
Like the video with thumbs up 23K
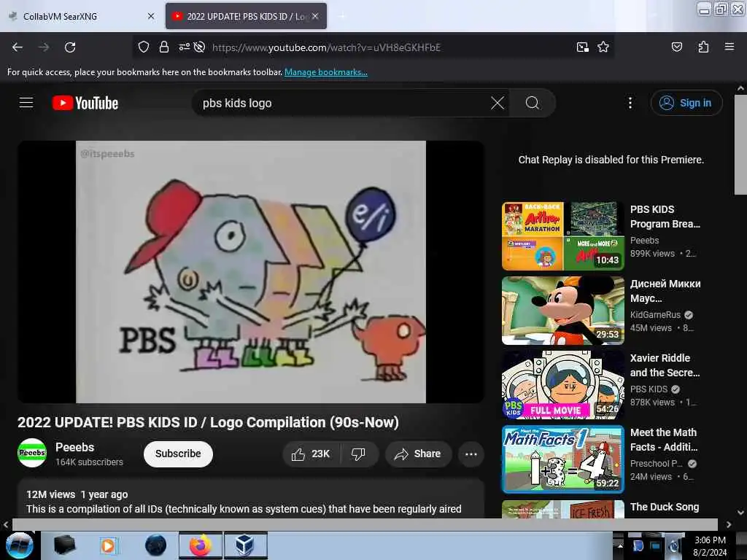click(311, 454)
